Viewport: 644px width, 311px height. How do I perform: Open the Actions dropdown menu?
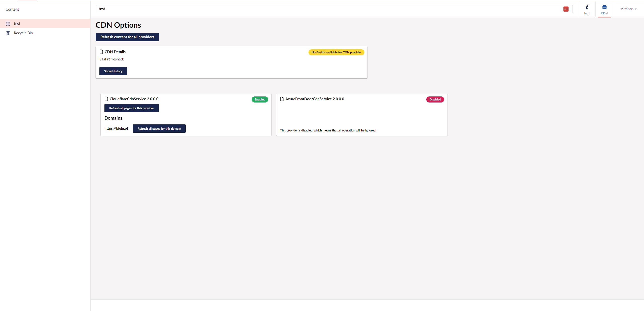tap(628, 9)
